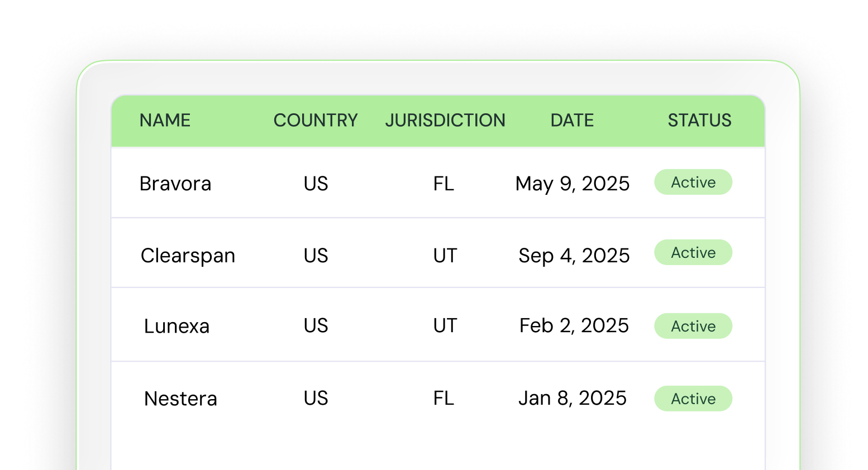Click Active status badge for Bravora
868x470 pixels.
(693, 183)
